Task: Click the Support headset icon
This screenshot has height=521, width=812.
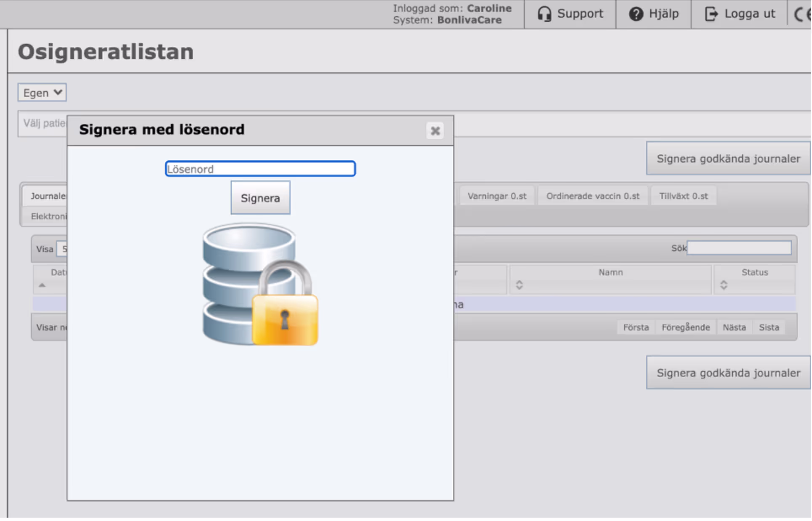Action: pos(544,14)
